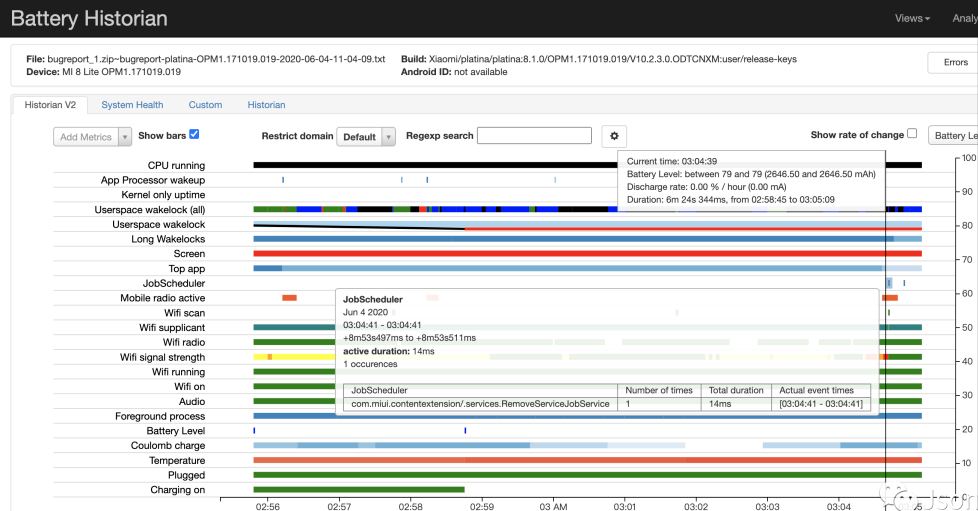
Task: Open the Historian tab
Action: coord(266,105)
